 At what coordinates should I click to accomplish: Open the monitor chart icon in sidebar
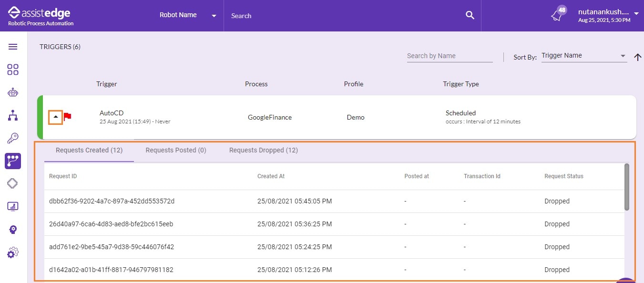[13, 206]
